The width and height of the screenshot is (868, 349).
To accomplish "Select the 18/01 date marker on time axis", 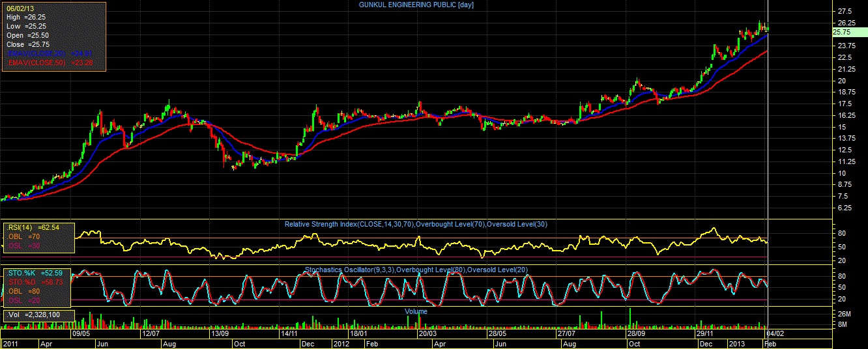I will pyautogui.click(x=359, y=333).
